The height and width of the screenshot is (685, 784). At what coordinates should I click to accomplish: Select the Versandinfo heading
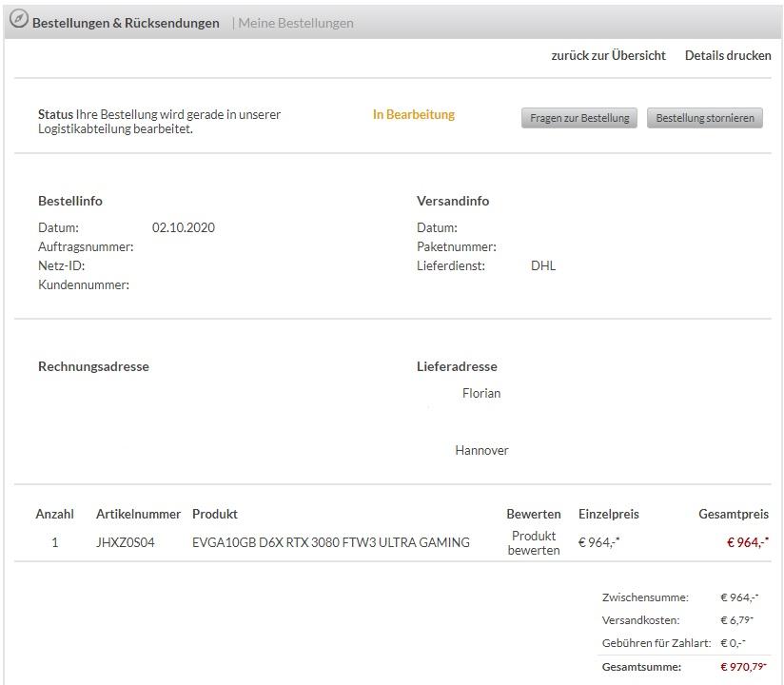453,201
